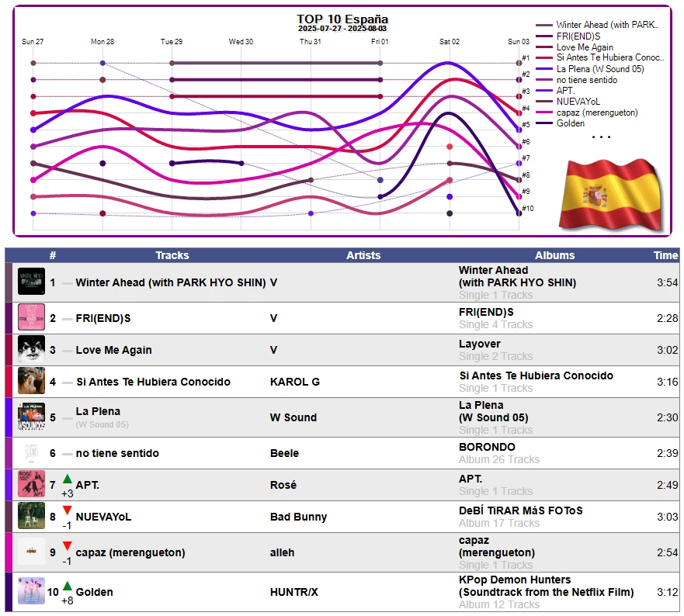Click the red data point on Sat 02
Screen dimensions: 684x616
pos(450,147)
